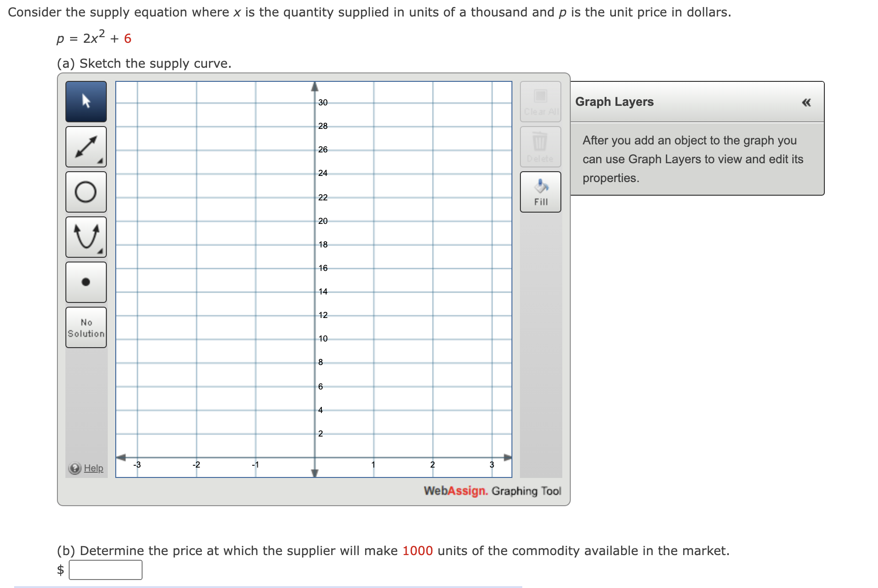Click y-axis label 14

pos(323,292)
